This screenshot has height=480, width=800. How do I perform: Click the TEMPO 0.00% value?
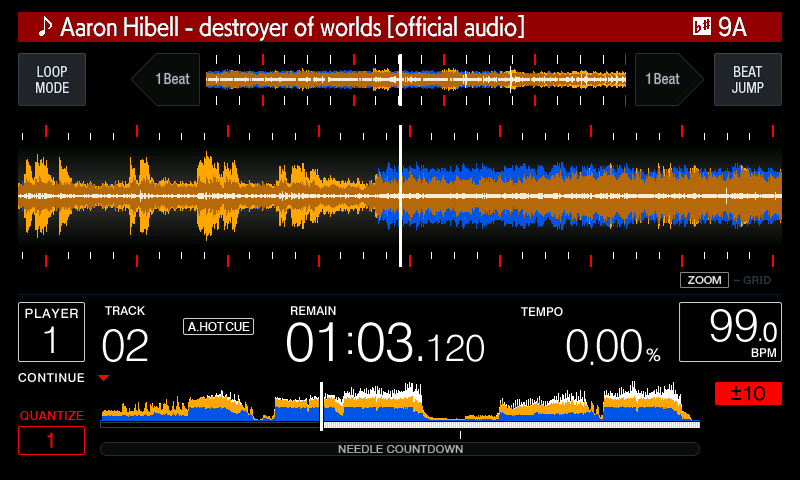(613, 346)
